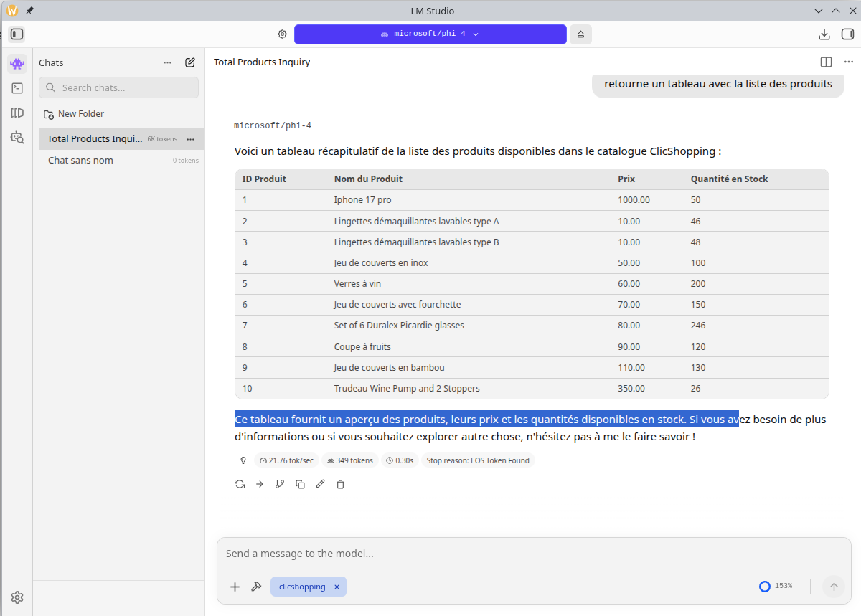Screen dimensions: 861x616
Task: Open model settings gear beside the model selector
Action: pyautogui.click(x=283, y=34)
